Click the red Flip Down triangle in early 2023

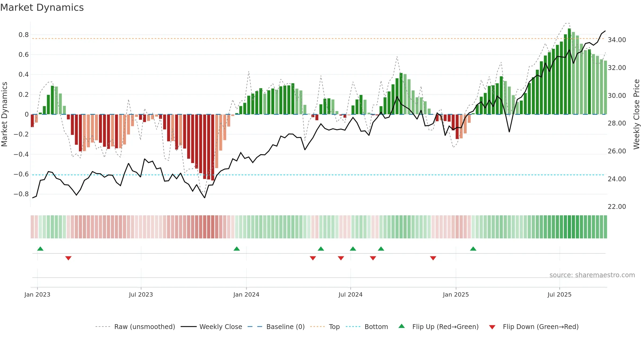(68, 258)
